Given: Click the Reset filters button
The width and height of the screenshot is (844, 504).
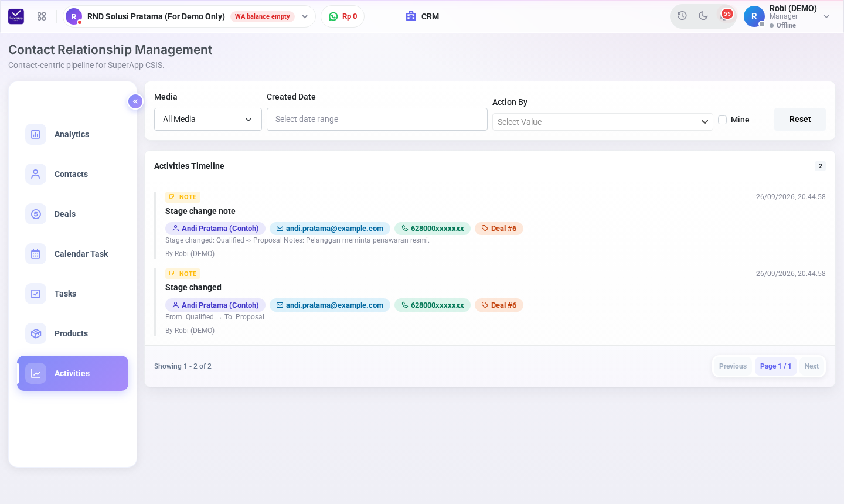Looking at the screenshot, I should point(800,119).
